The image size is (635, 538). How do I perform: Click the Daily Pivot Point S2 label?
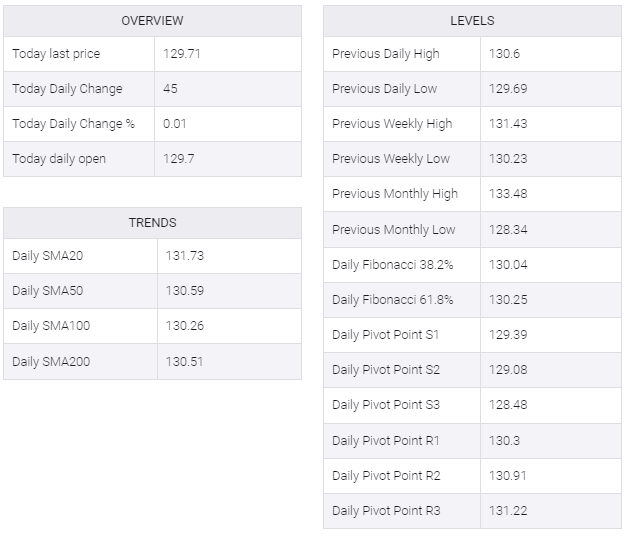tap(386, 369)
